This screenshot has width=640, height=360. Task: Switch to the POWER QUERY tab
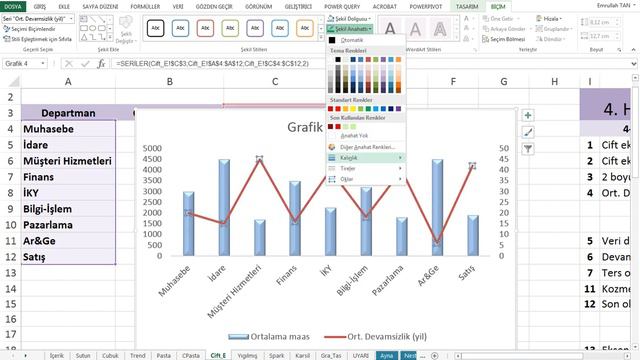[342, 7]
